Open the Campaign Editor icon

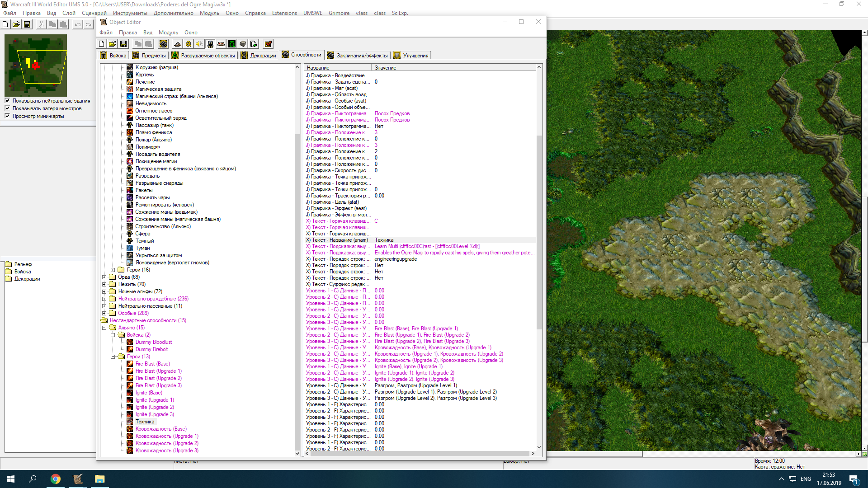tap(221, 44)
